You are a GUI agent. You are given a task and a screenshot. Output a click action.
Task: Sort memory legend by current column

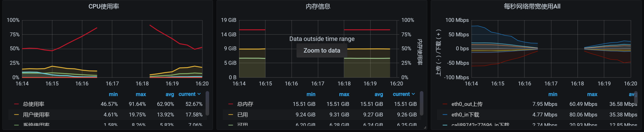(x=404, y=94)
